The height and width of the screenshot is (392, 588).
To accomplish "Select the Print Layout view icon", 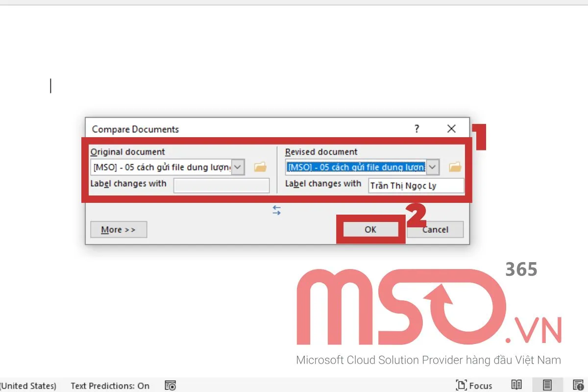I will point(547,385).
